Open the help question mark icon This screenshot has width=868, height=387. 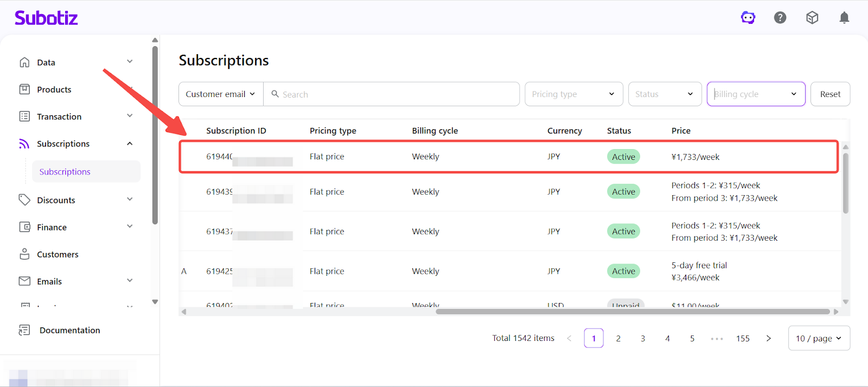pos(780,18)
